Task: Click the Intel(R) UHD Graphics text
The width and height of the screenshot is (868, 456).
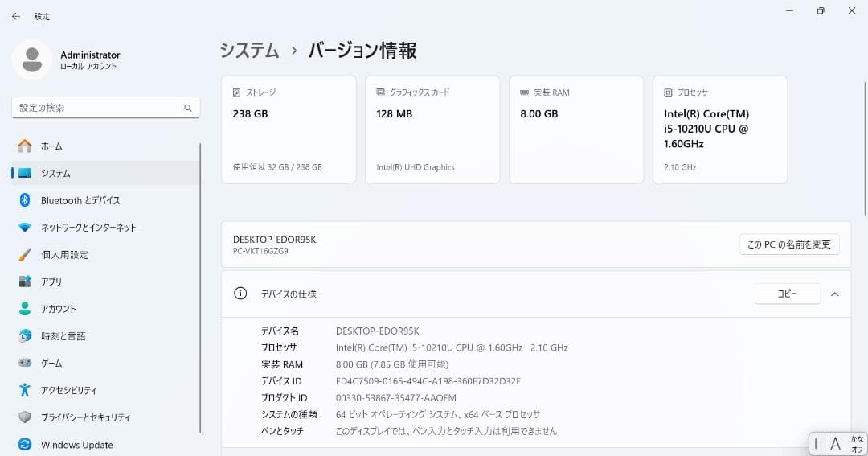Action: [416, 167]
